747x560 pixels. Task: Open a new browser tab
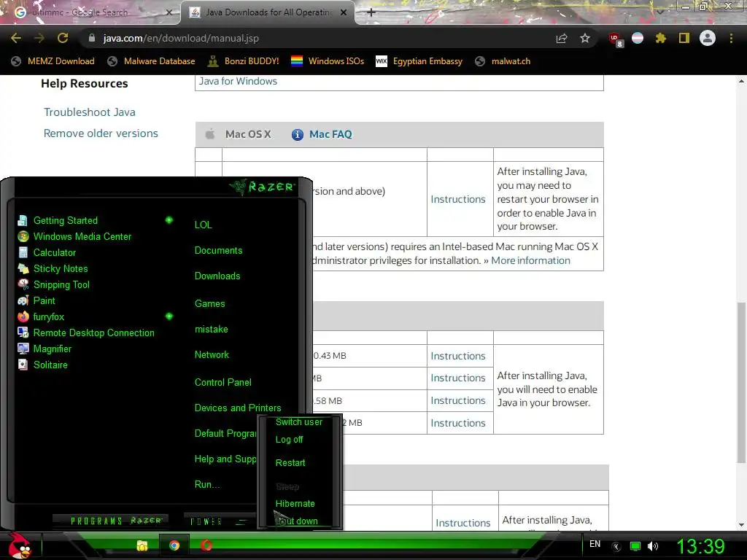[x=371, y=12]
